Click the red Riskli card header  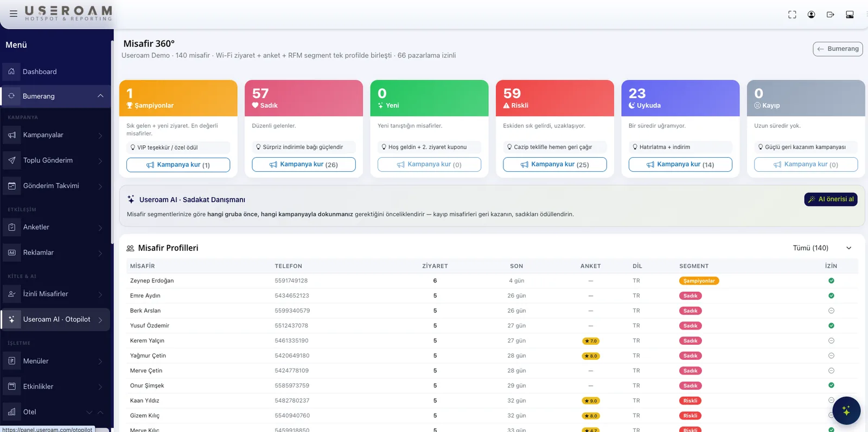(555, 98)
